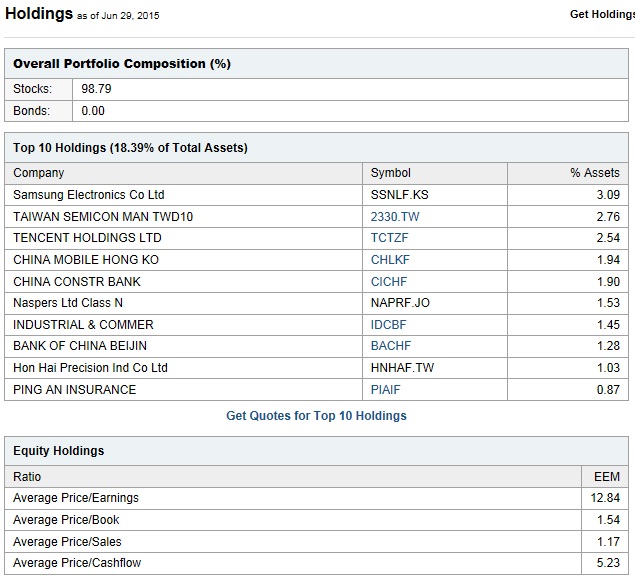Click the EEM column header
This screenshot has height=582, width=635.
607,477
